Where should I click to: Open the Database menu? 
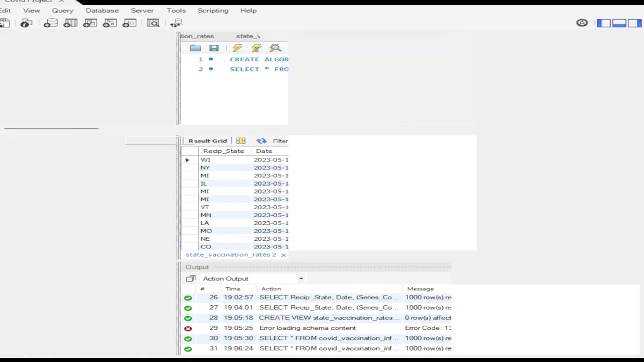(102, 11)
